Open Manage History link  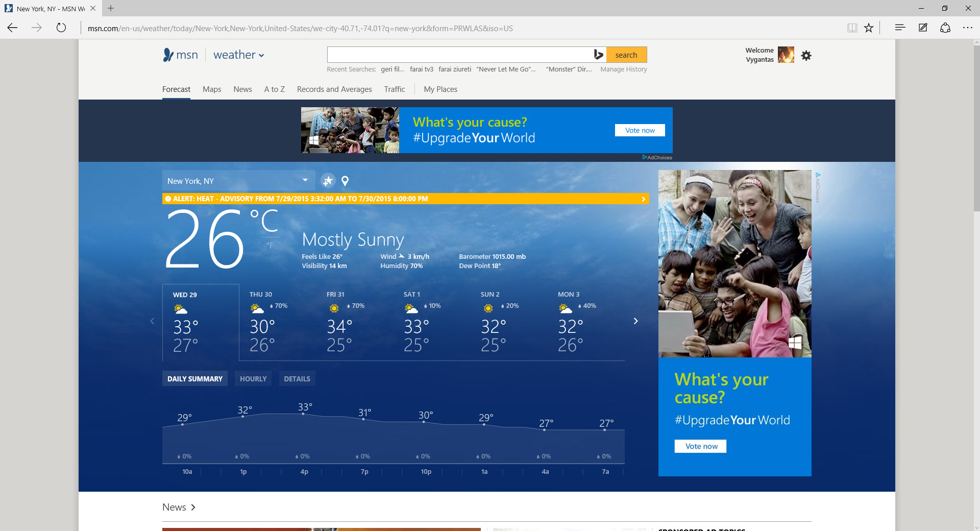pyautogui.click(x=623, y=69)
